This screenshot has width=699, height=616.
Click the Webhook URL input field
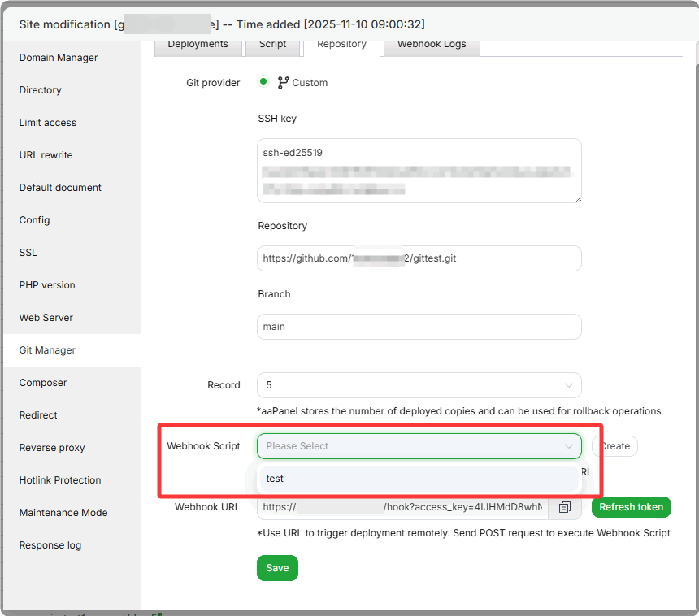402,507
